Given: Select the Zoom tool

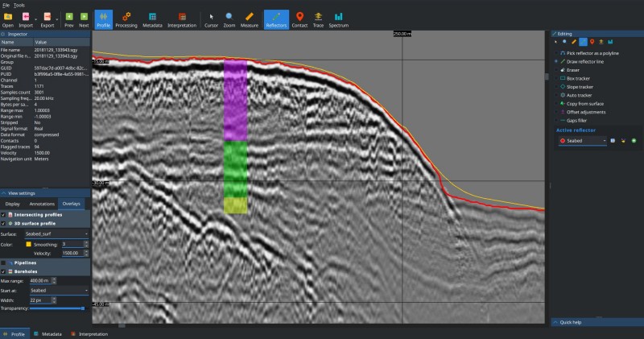Looking at the screenshot, I should (229, 19).
